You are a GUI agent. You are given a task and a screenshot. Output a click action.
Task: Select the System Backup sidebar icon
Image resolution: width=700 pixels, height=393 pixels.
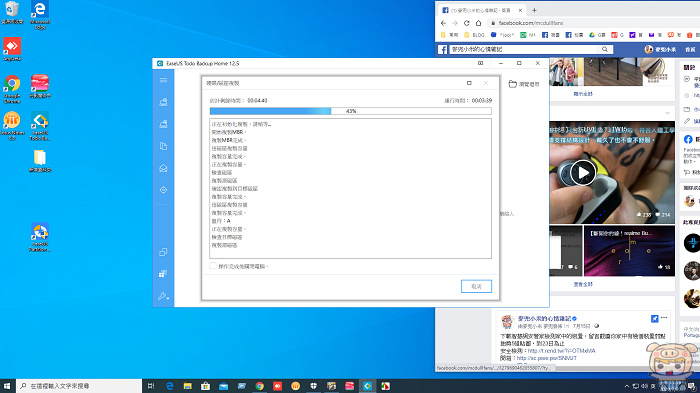[163, 124]
